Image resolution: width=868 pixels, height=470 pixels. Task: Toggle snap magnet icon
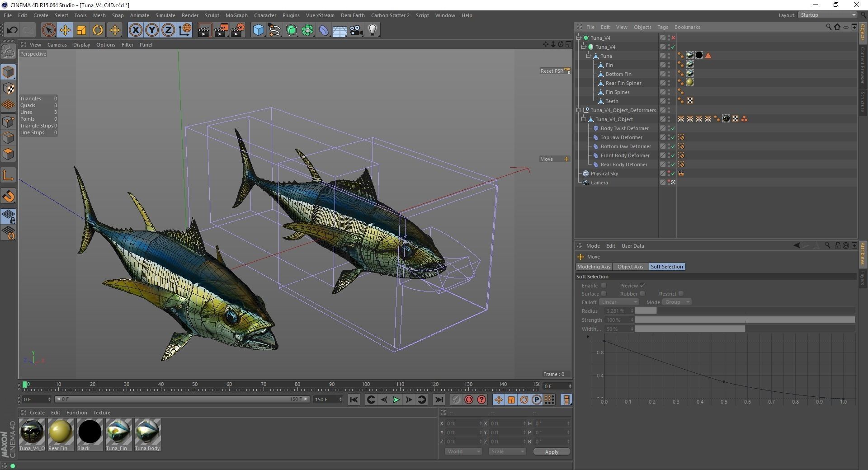9,196
